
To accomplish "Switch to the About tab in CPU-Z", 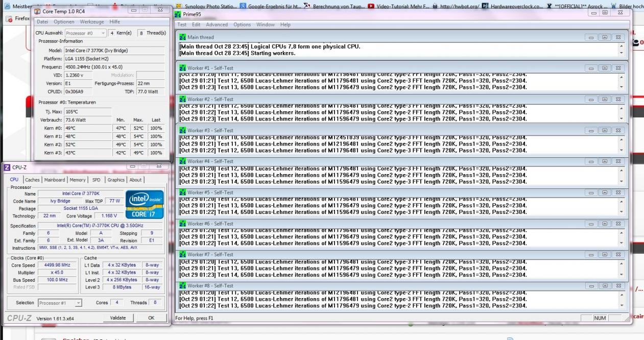I will (x=136, y=179).
